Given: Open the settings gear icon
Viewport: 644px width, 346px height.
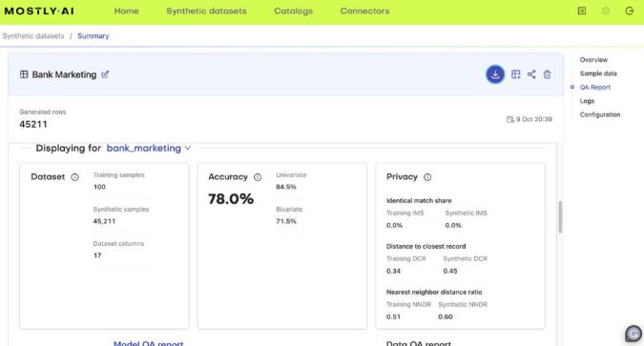Looking at the screenshot, I should tap(606, 10).
